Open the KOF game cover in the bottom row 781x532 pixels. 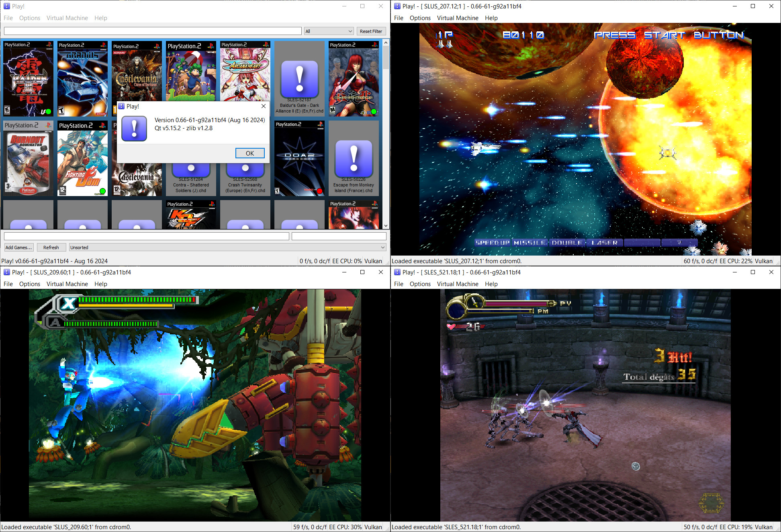click(191, 215)
